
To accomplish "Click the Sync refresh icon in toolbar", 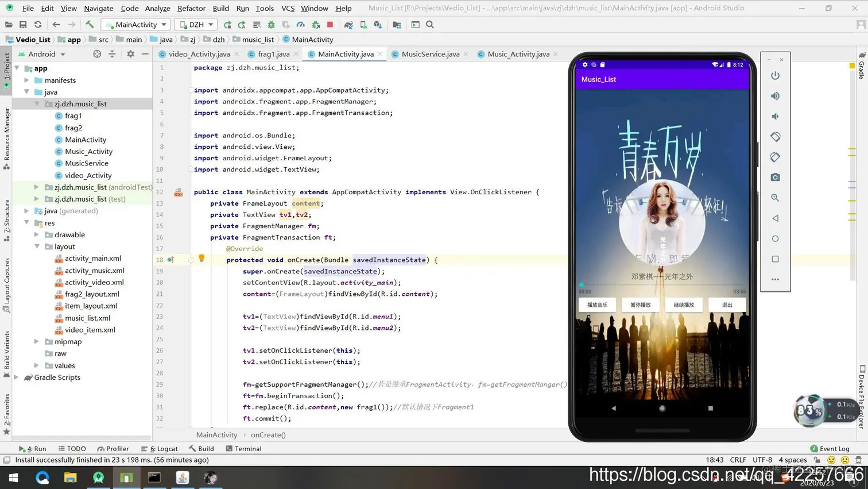I will (38, 25).
